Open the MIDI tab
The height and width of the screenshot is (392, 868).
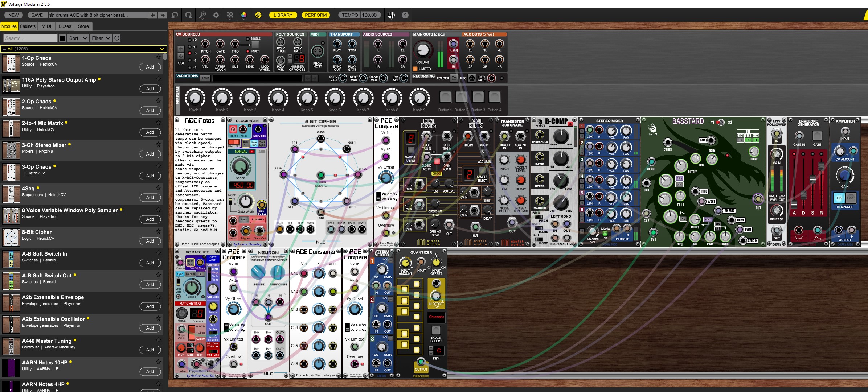pyautogui.click(x=46, y=26)
